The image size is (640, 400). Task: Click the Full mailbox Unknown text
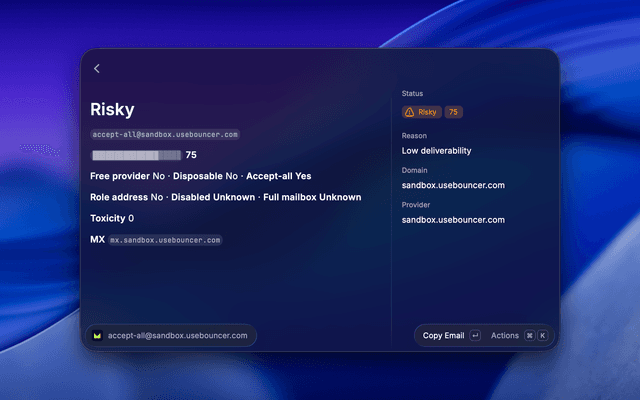click(x=312, y=197)
